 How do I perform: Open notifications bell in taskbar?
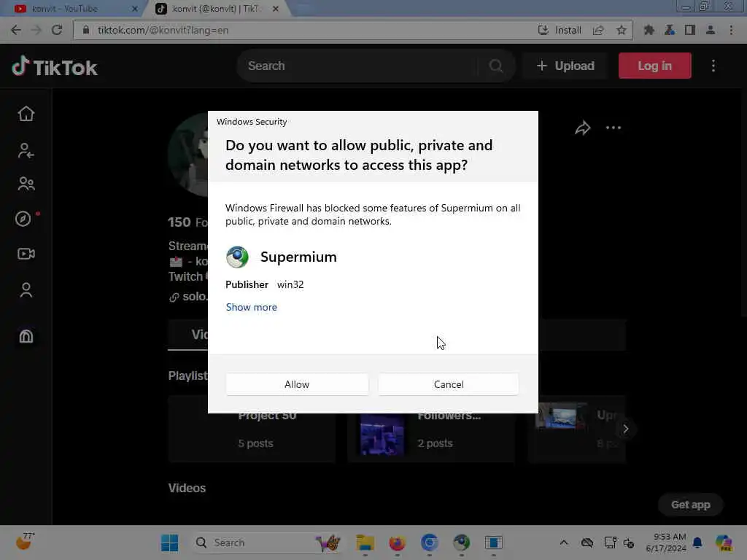pyautogui.click(x=697, y=542)
